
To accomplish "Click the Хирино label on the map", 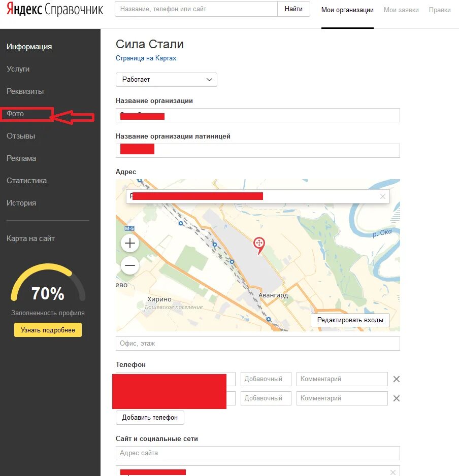I will (x=159, y=299).
